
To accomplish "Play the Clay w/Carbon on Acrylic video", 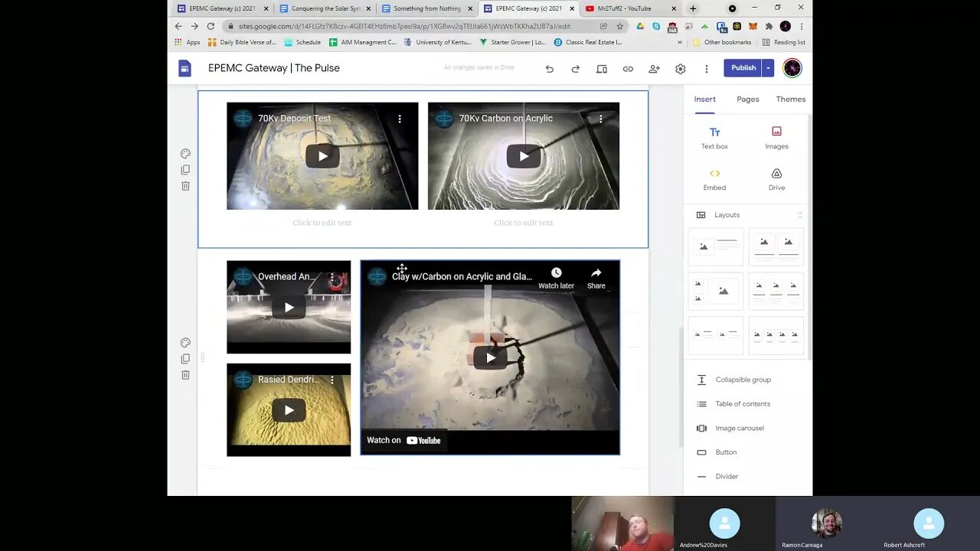I will pyautogui.click(x=490, y=357).
